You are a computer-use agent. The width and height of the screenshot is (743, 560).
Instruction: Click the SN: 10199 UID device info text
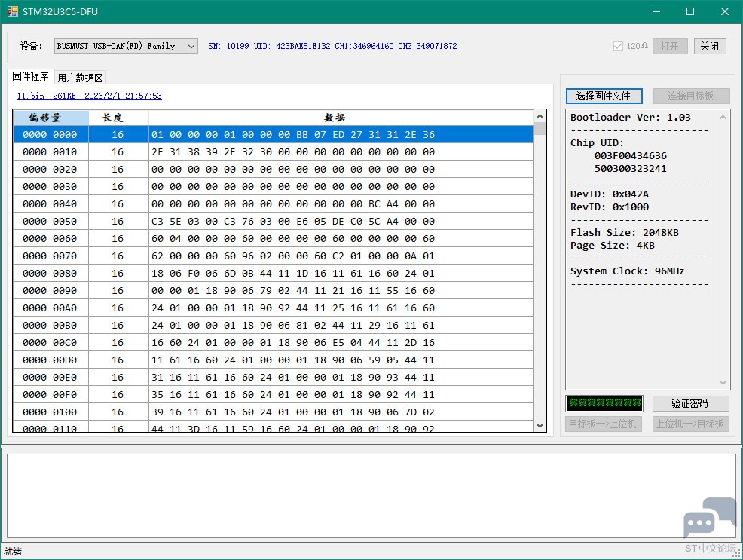pyautogui.click(x=332, y=46)
